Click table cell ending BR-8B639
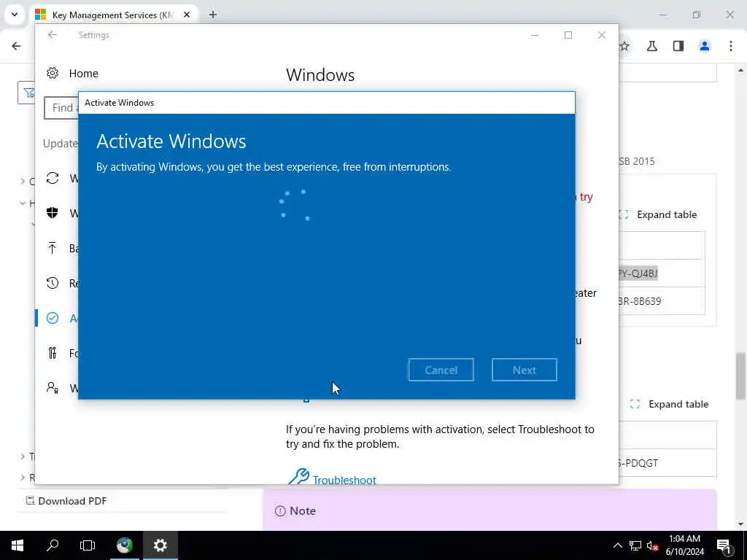747x560 pixels. (x=662, y=301)
